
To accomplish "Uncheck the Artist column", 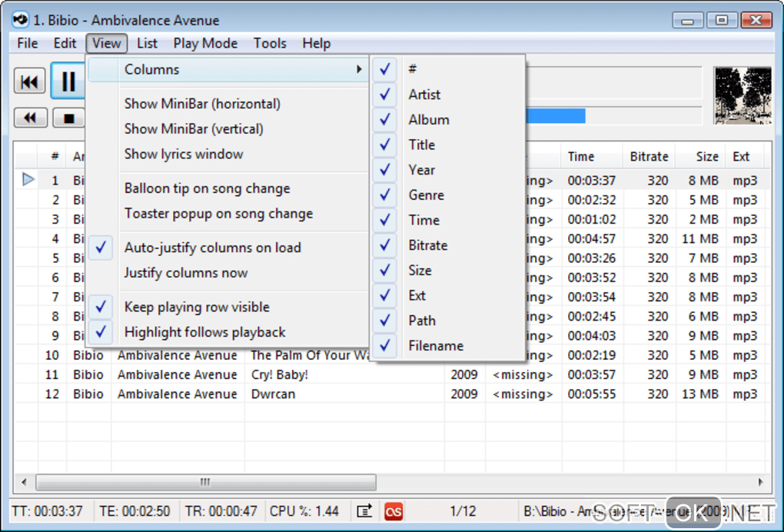I will pyautogui.click(x=447, y=94).
